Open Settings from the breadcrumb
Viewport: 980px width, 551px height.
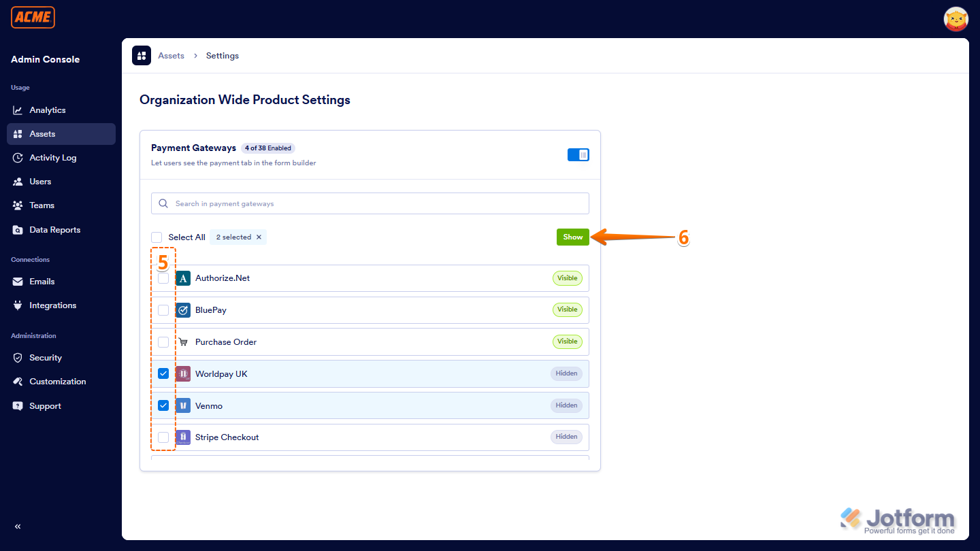(222, 55)
